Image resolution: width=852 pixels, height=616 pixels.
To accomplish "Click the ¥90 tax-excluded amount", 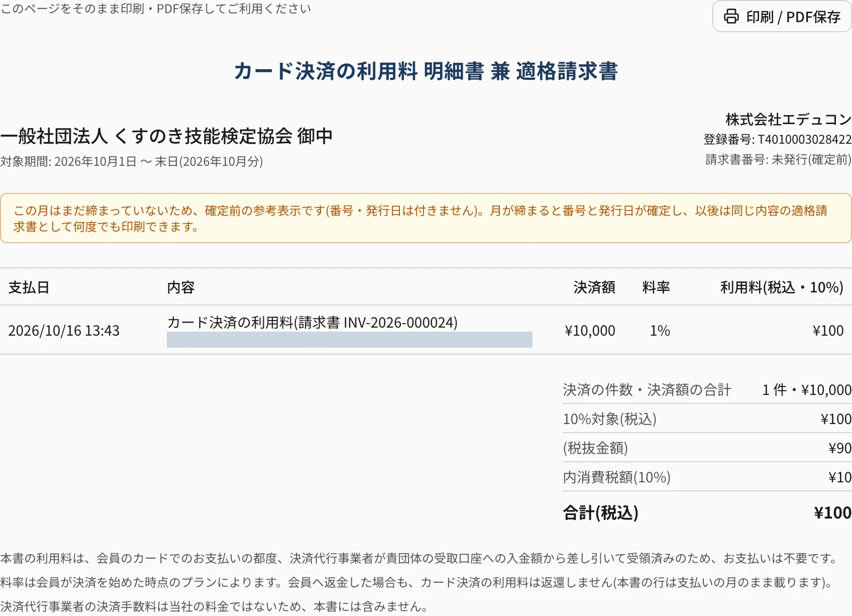I will 840,448.
